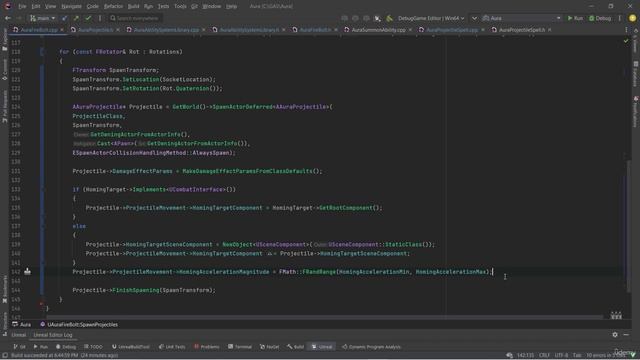The image size is (640, 360).
Task: Open the TODO tool window
Action: click(x=93, y=347)
